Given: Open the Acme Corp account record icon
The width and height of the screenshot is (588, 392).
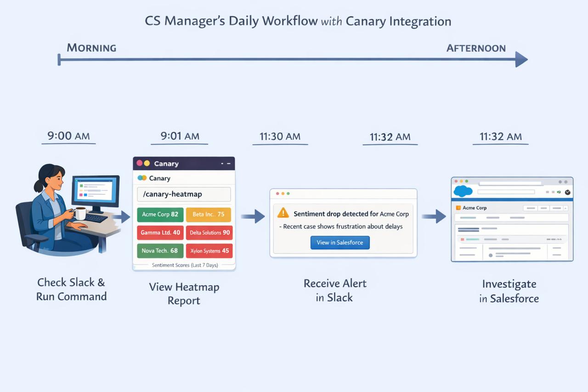Looking at the screenshot, I should pos(458,208).
